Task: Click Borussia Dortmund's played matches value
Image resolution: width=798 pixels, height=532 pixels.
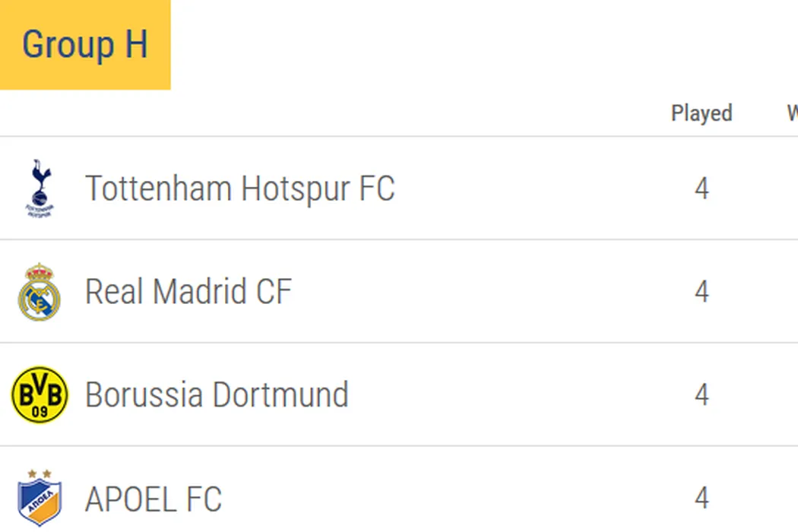Action: pyautogui.click(x=701, y=395)
